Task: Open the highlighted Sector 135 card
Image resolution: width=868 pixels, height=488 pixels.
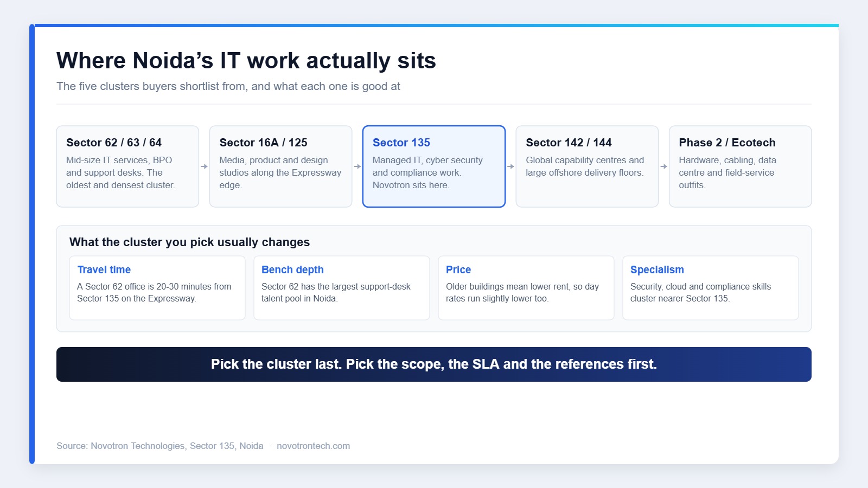Action: click(434, 166)
